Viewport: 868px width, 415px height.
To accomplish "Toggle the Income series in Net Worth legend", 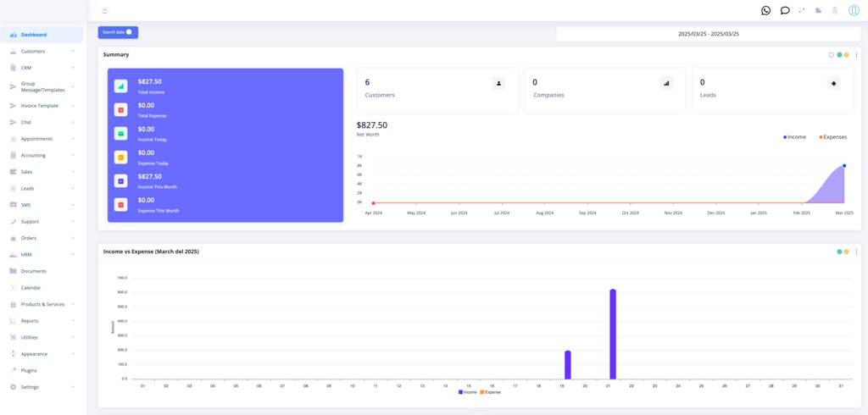I will [795, 136].
